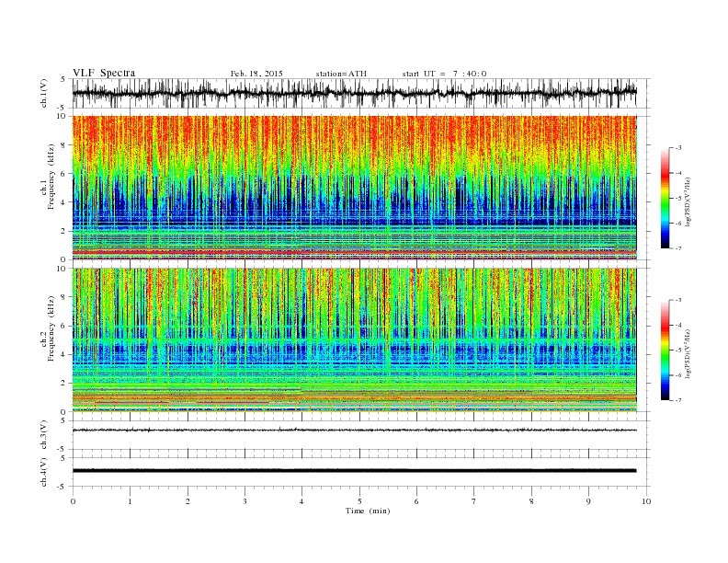Click the time axis tick label '9'

[x=588, y=501]
